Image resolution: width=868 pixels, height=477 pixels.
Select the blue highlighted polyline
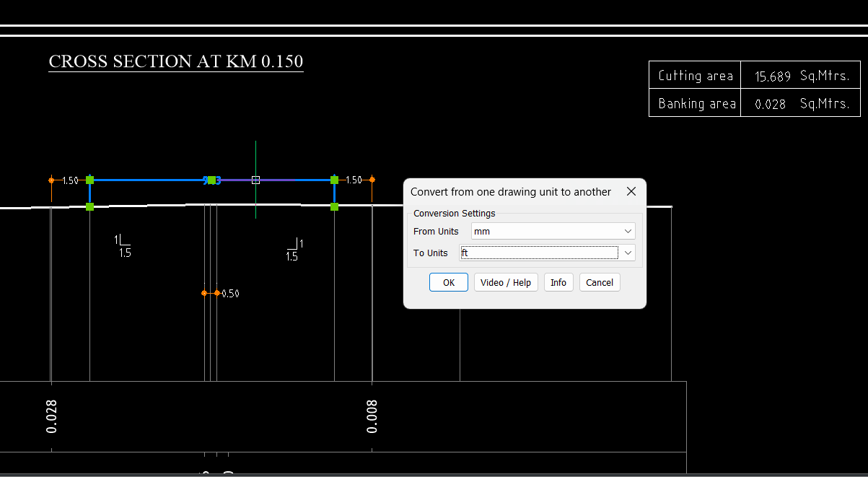144,180
